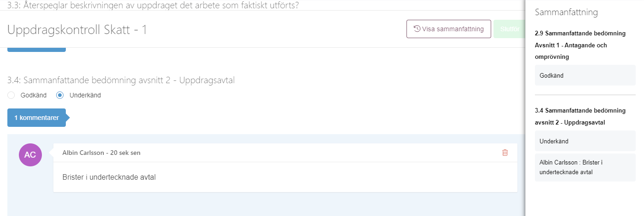Click the Sammanfattning panel heading

tap(566, 12)
